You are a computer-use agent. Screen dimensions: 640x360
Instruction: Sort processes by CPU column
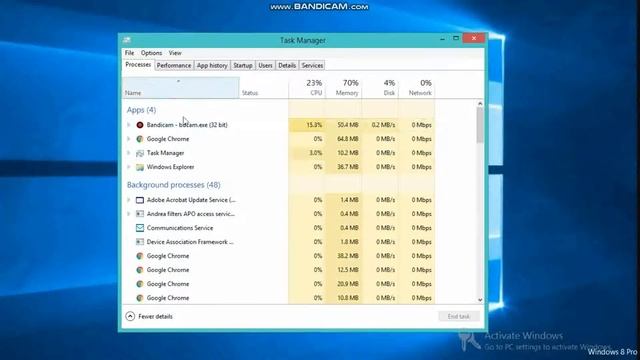(x=307, y=88)
